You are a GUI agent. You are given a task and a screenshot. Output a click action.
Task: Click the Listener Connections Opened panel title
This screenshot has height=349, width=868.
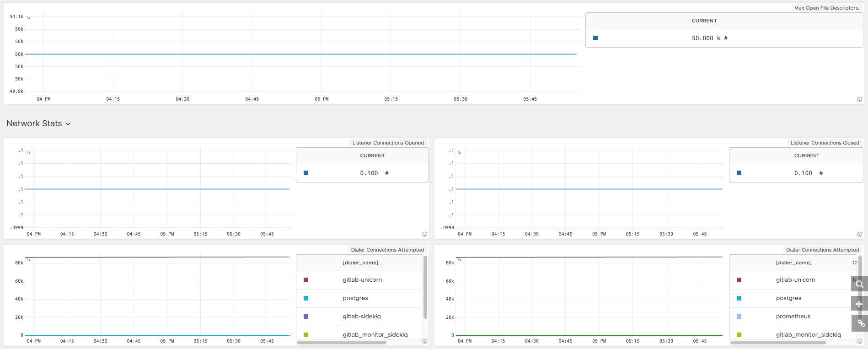pyautogui.click(x=388, y=143)
